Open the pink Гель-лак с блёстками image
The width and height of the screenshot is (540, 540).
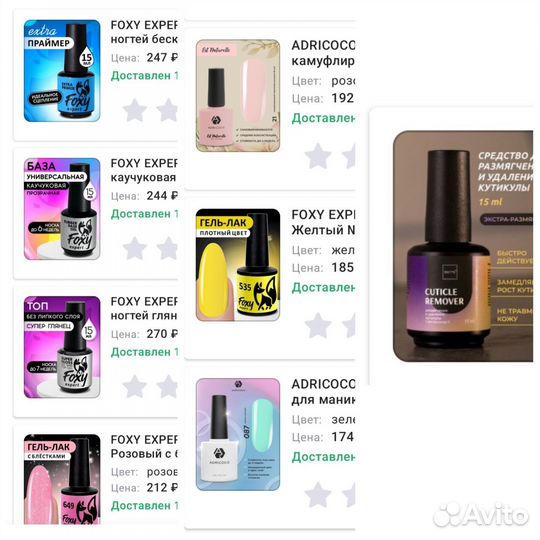tap(62, 479)
